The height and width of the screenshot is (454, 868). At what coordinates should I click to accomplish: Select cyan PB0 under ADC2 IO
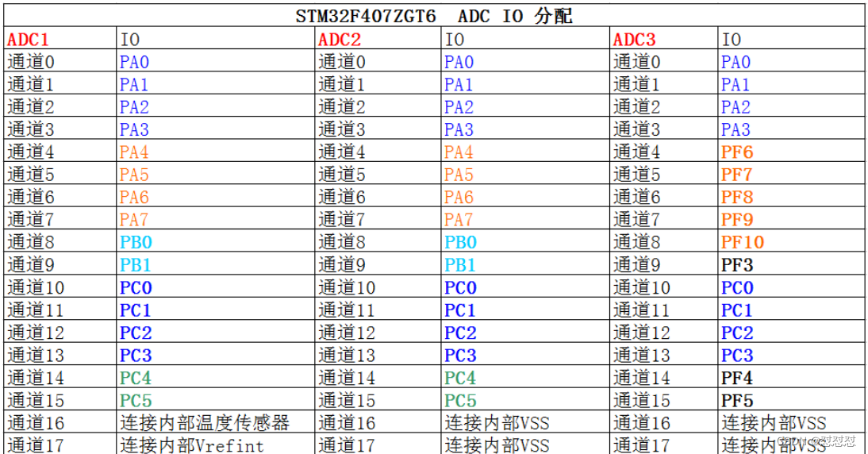pos(460,242)
